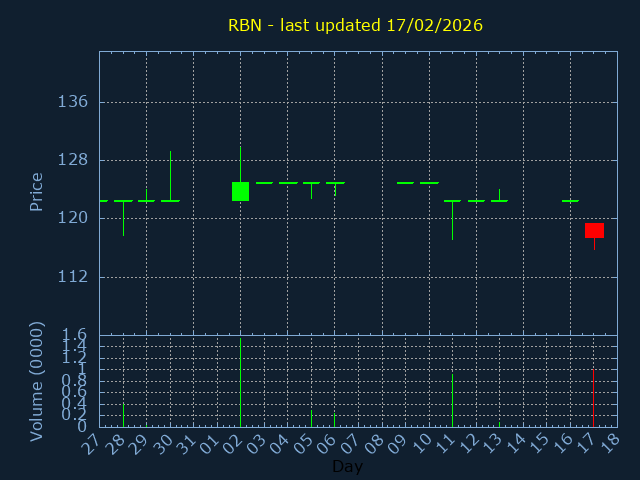
Task: Select the day 18 date tick
Action: coord(610,443)
